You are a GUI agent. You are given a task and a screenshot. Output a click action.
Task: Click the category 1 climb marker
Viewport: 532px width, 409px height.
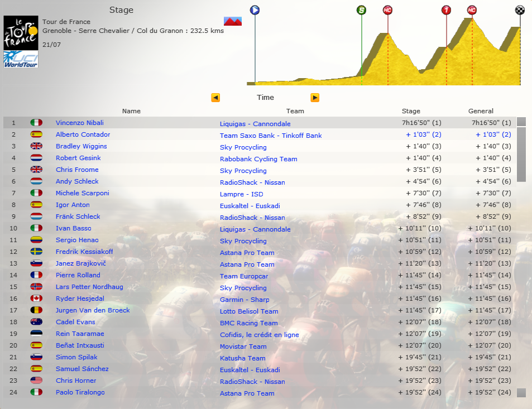click(x=446, y=10)
